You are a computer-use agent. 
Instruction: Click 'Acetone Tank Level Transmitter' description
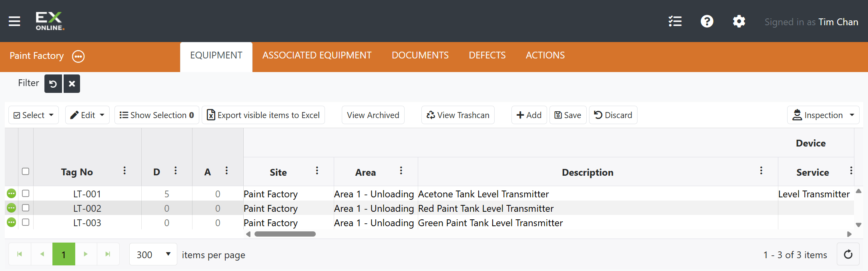483,194
